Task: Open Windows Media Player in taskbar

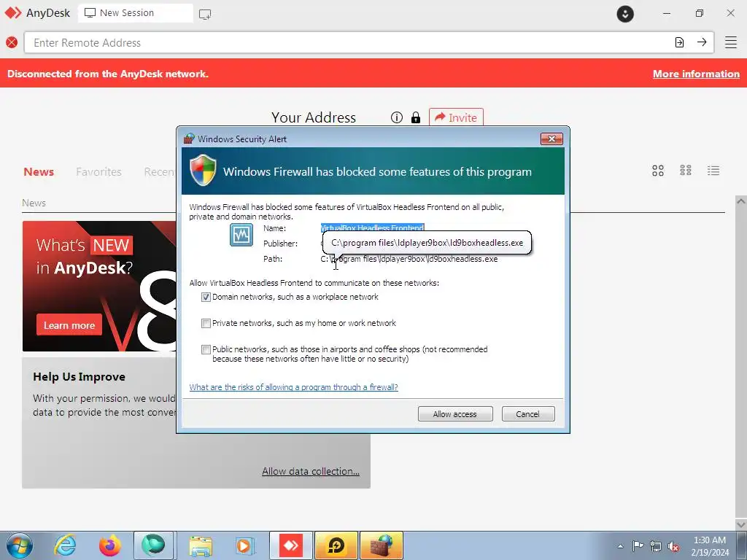Action: pyautogui.click(x=245, y=545)
